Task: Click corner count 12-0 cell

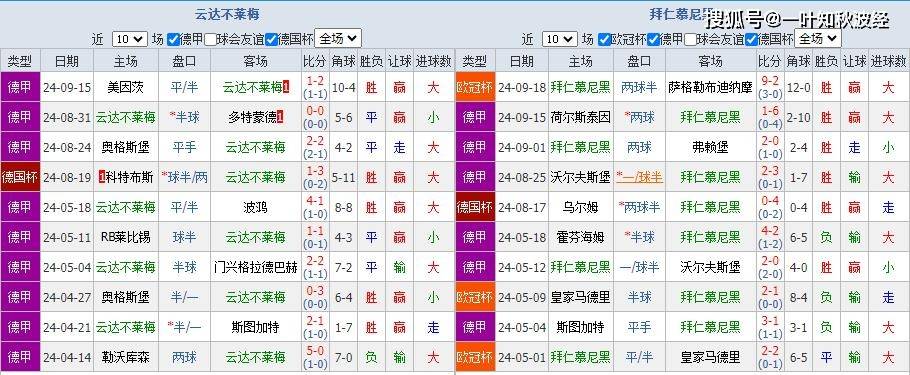Action: click(x=798, y=88)
